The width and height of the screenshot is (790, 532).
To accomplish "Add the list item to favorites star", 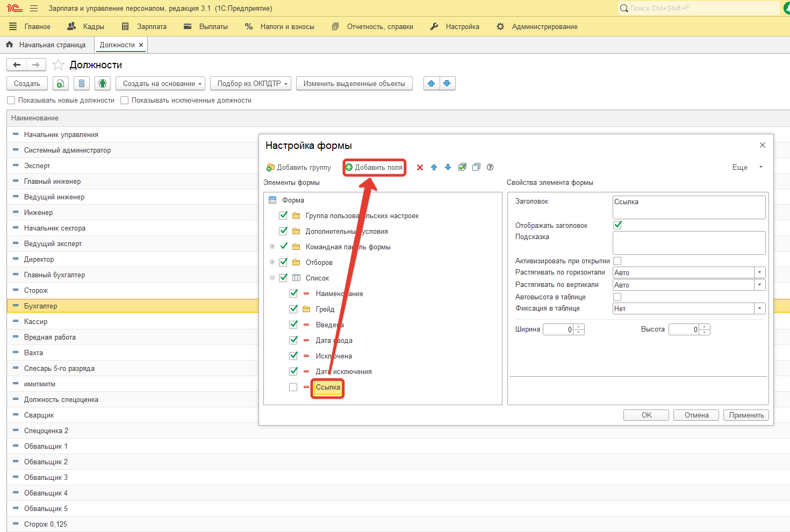I will pos(58,65).
